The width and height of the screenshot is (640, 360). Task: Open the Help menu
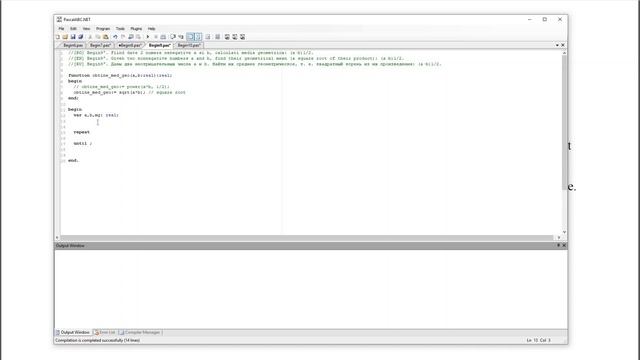coord(151,29)
